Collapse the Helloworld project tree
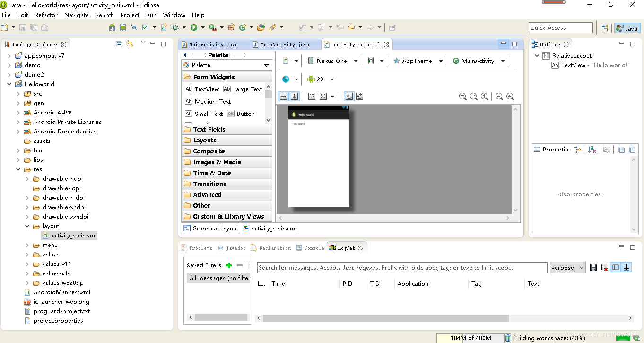 click(9, 84)
